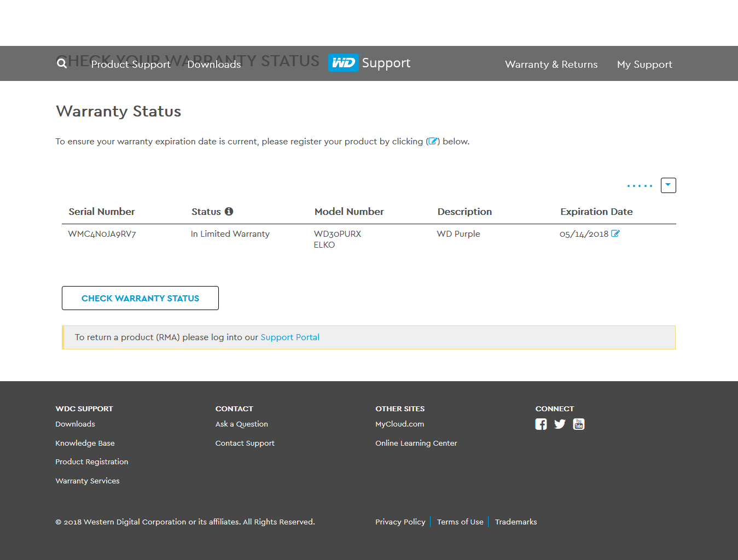Click Expiration Date column header
This screenshot has width=738, height=560.
(596, 212)
